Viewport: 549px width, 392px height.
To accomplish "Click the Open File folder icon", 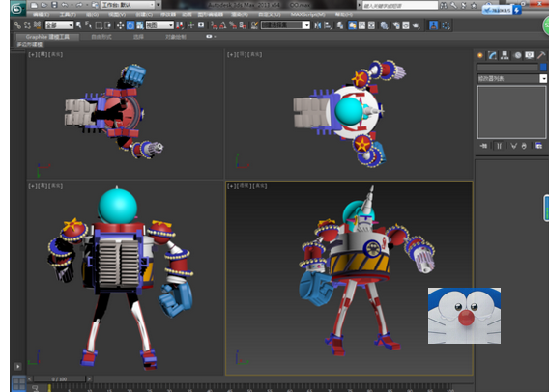I will pyautogui.click(x=44, y=5).
